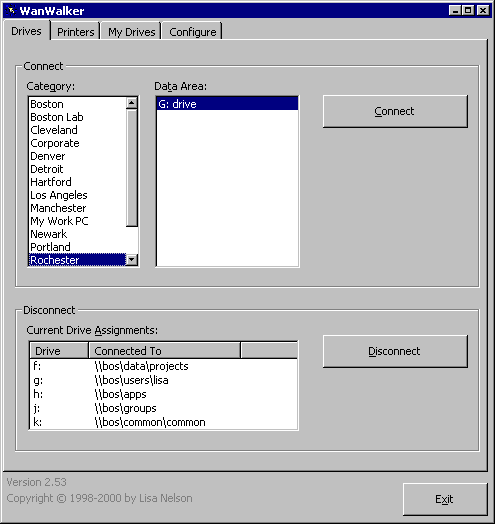The width and height of the screenshot is (495, 524).
Task: Choose My Work PC category
Action: point(78,221)
